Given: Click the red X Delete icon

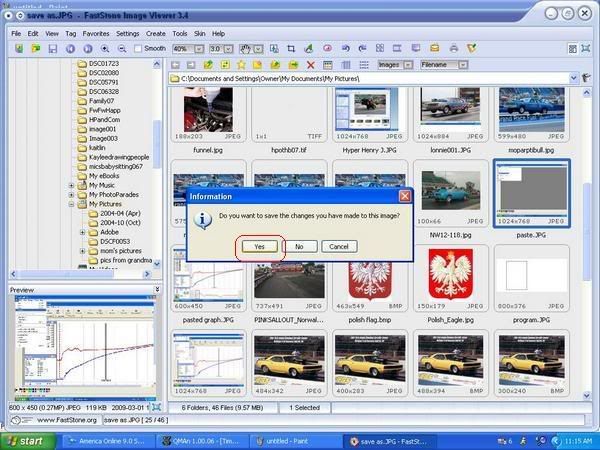Looking at the screenshot, I should click(x=311, y=65).
